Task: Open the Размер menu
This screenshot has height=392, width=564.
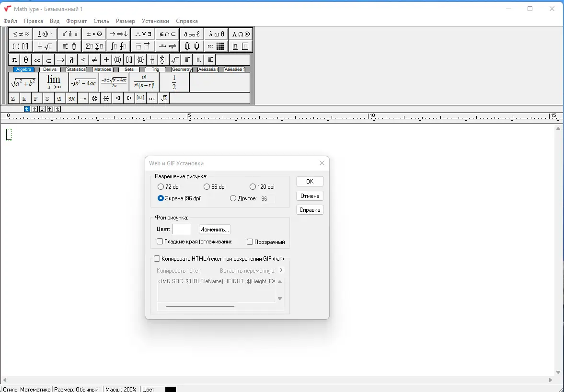Action: coord(126,21)
